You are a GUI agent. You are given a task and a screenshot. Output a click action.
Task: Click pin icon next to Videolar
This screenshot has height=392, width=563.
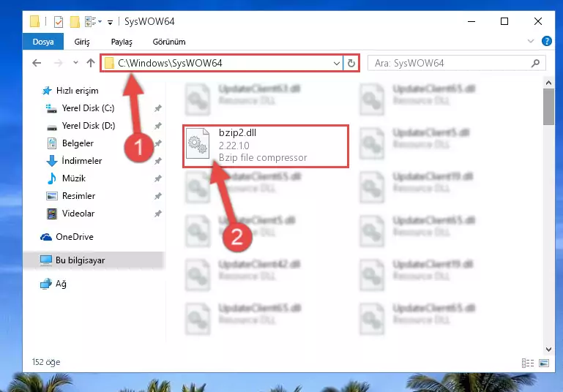point(158,214)
